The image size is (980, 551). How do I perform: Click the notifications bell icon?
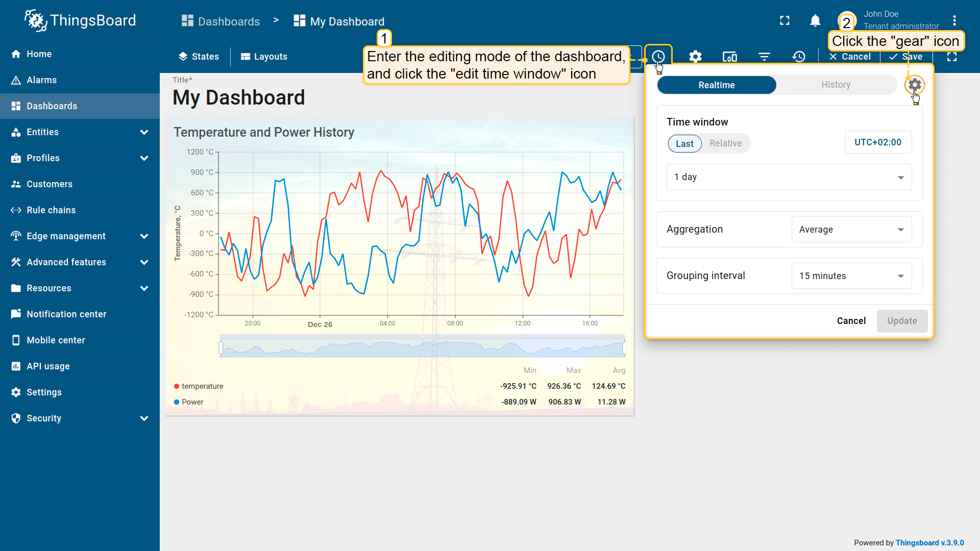[815, 20]
